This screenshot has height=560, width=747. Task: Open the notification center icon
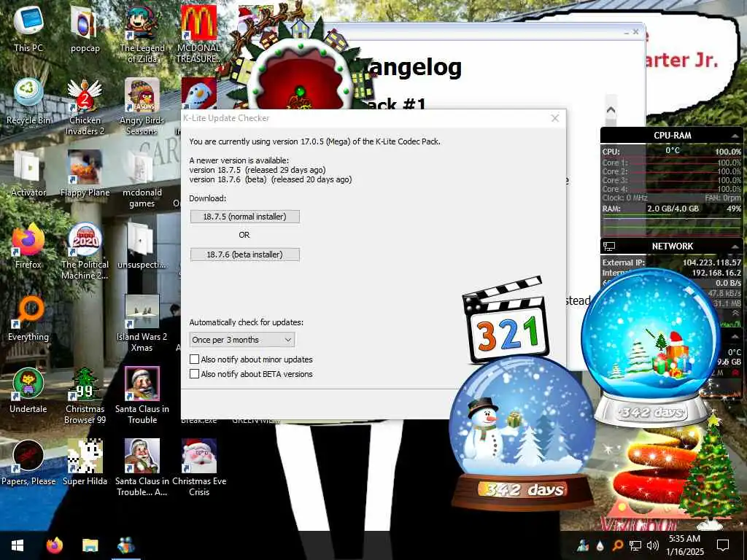click(723, 545)
